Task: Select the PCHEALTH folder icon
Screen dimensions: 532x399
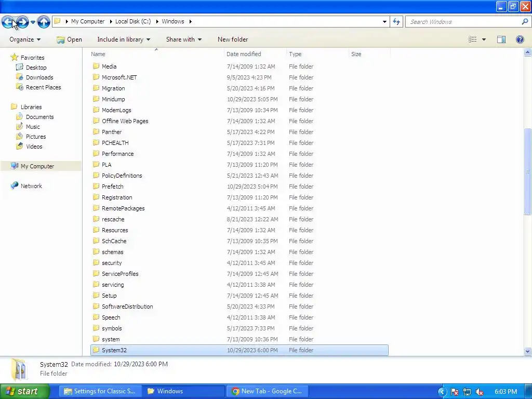Action: click(x=96, y=142)
